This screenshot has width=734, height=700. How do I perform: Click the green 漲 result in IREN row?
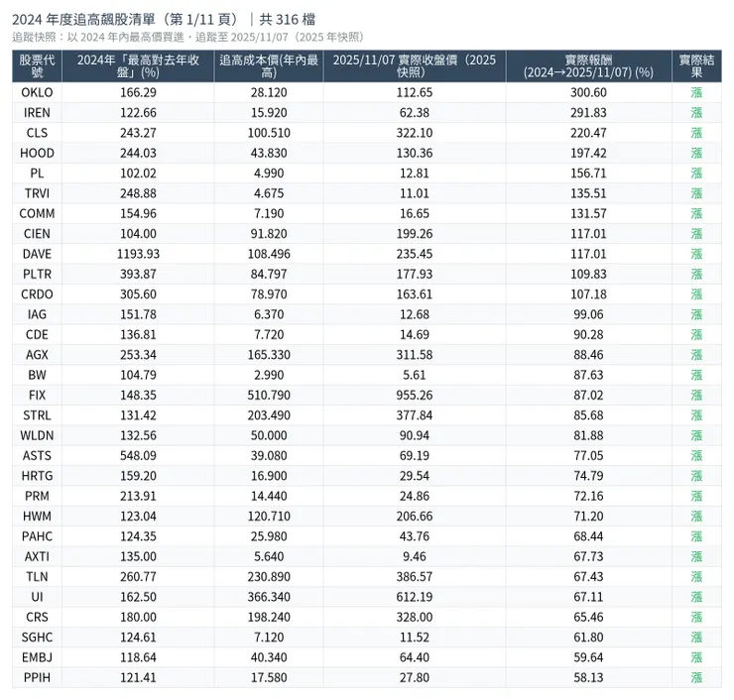[696, 113]
